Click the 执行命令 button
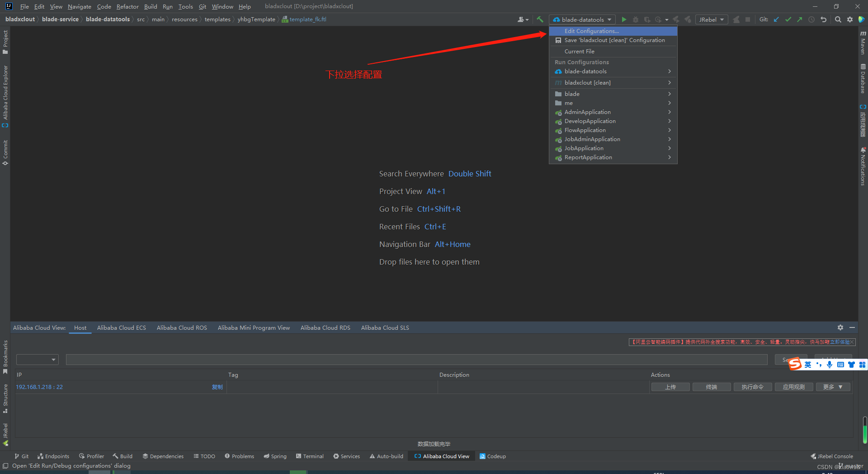Screen dimensions: 868x474 [753, 387]
